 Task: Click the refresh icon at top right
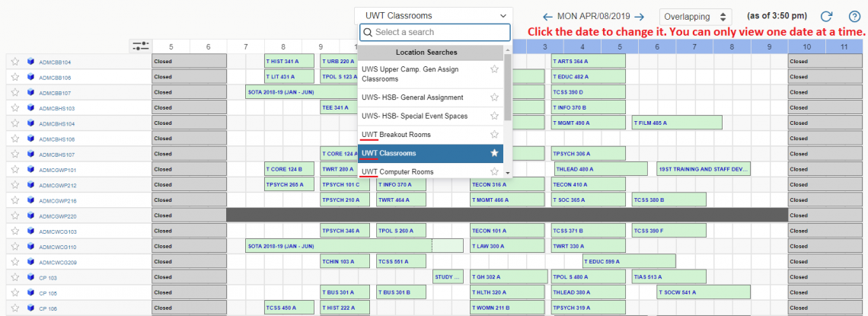pos(826,16)
